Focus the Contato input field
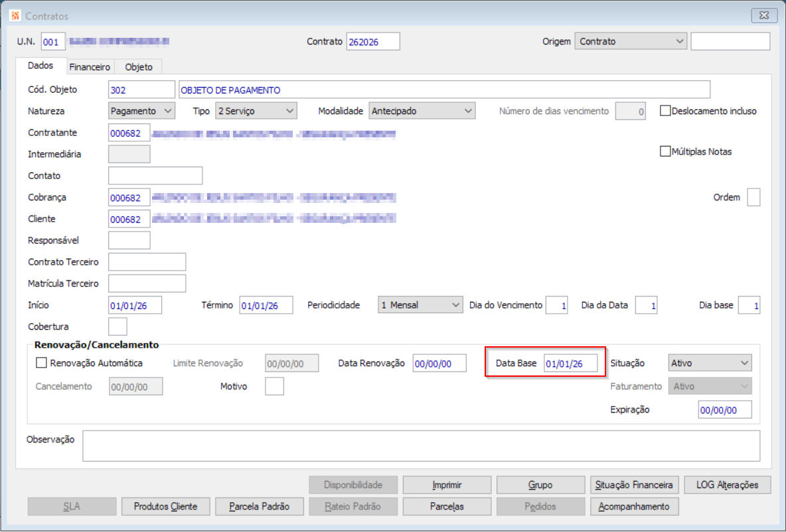Screen dimensions: 786x532 click(155, 176)
